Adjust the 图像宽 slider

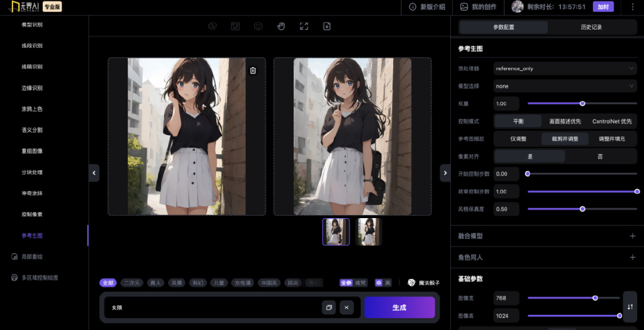click(x=574, y=298)
